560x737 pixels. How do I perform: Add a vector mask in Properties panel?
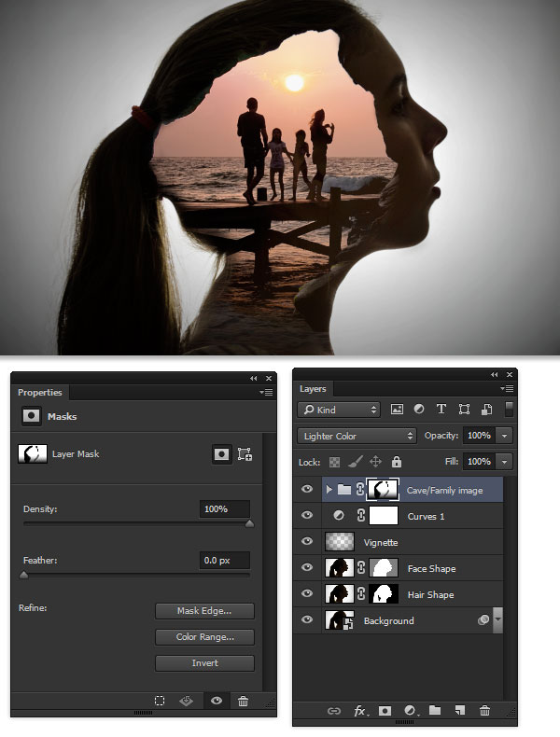[245, 454]
